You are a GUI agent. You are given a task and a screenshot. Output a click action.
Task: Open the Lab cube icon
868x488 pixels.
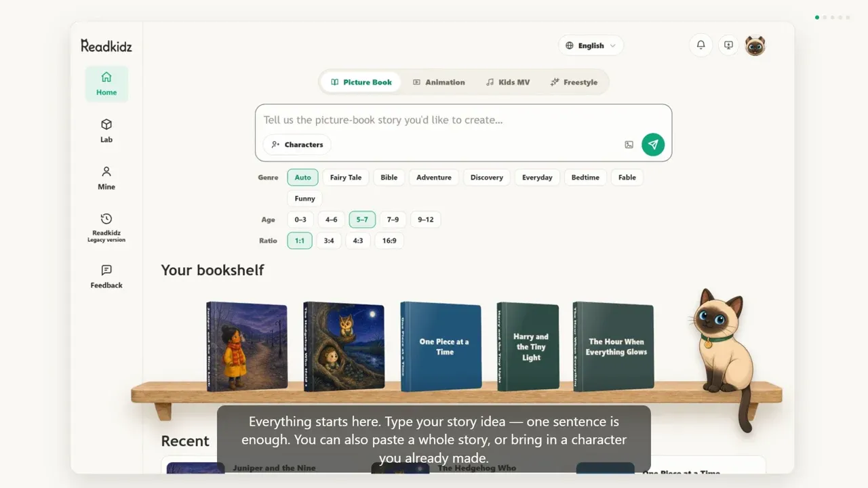106,125
